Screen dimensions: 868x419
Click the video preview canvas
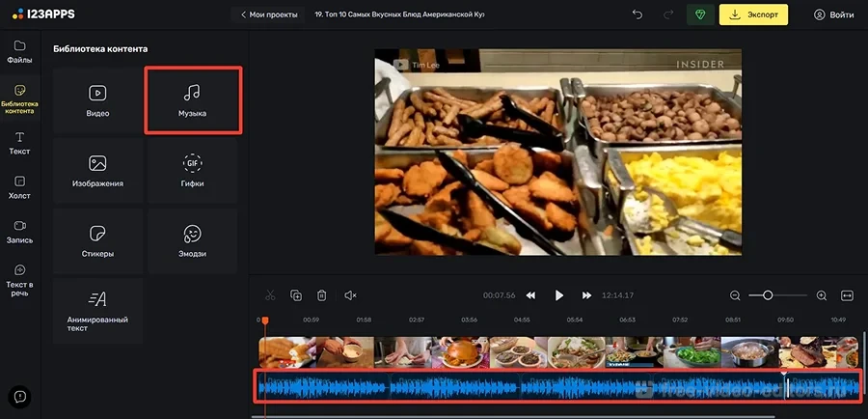click(x=558, y=152)
